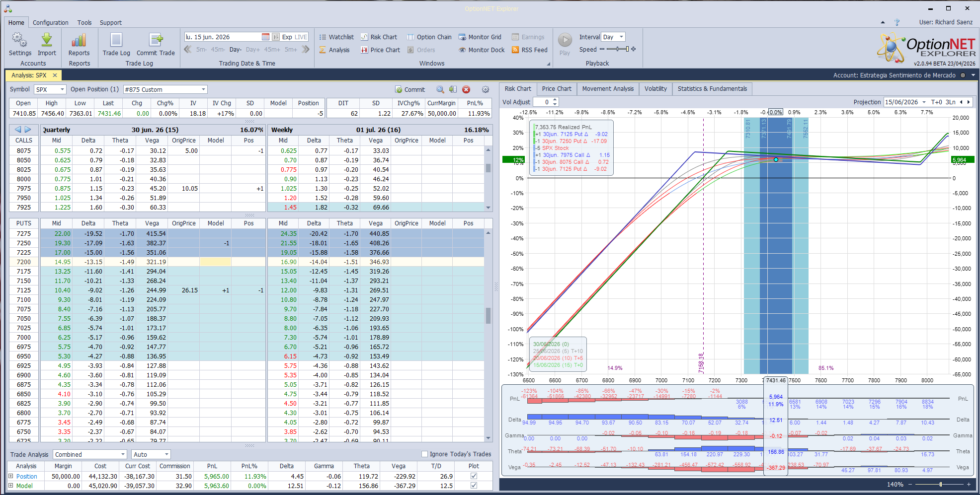Toggle the Plot checkbox for Model row
The height and width of the screenshot is (495, 980).
[x=474, y=486]
